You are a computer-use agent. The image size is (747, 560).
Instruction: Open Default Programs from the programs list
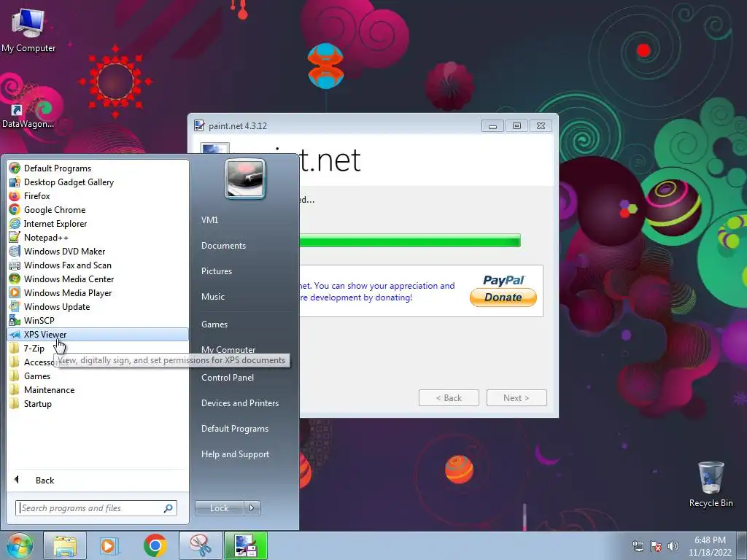point(98,168)
